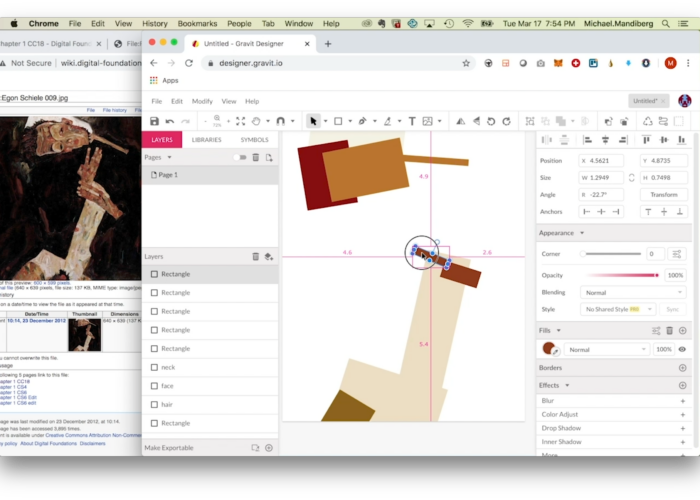Image resolution: width=700 pixels, height=500 pixels.
Task: Click the brown fill color swatch
Action: pos(549,348)
